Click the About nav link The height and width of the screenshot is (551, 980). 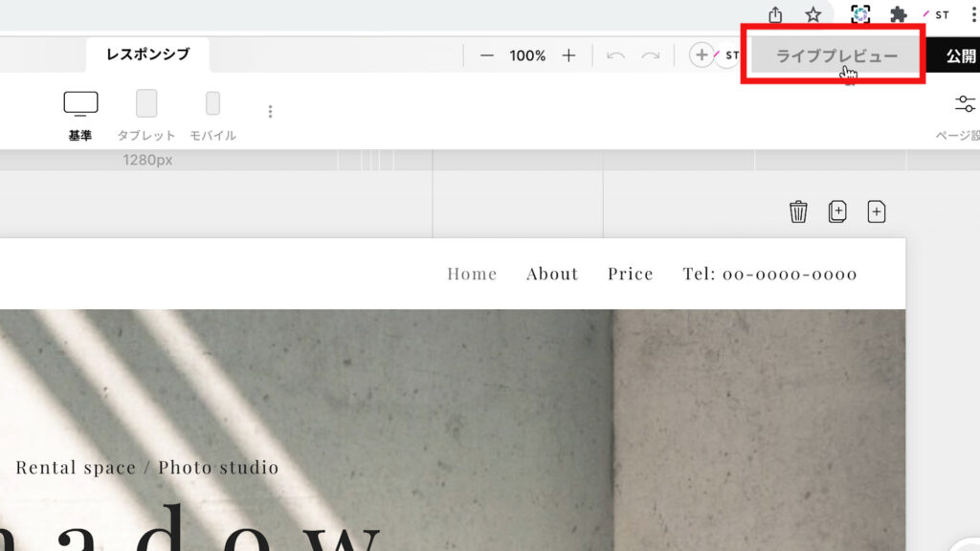[x=552, y=274]
